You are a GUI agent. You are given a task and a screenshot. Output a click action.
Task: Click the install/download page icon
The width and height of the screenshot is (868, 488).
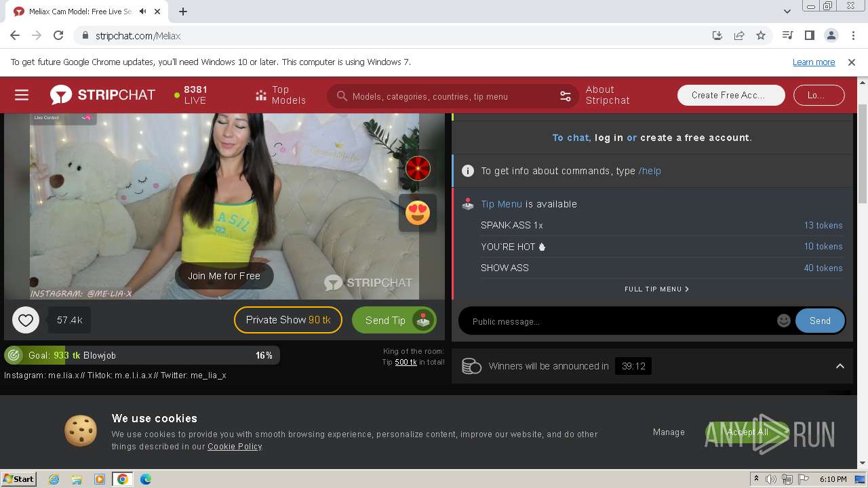717,35
